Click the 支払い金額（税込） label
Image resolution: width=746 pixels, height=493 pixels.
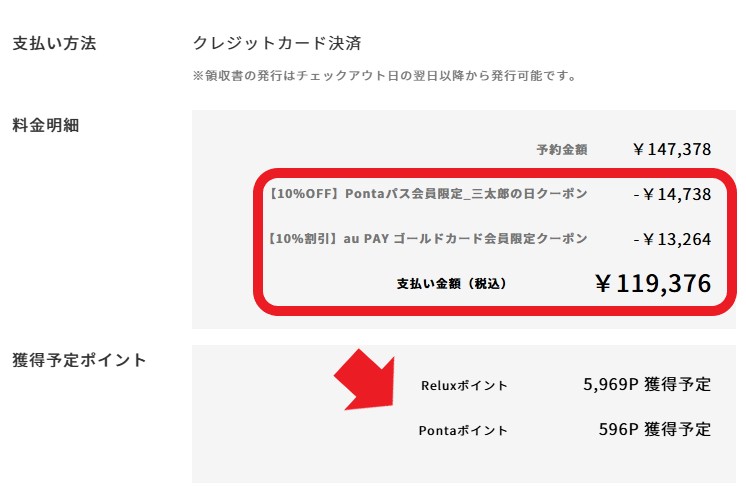pyautogui.click(x=452, y=284)
